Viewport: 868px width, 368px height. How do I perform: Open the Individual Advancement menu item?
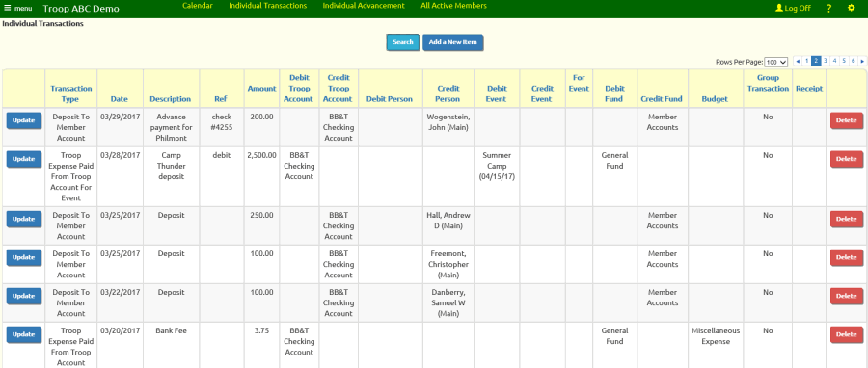click(x=364, y=6)
